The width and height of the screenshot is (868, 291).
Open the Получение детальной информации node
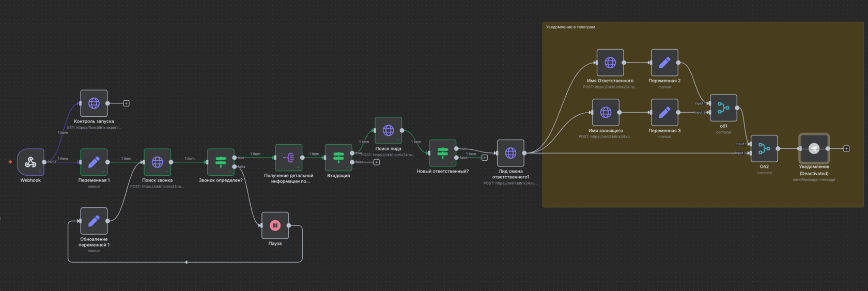289,158
